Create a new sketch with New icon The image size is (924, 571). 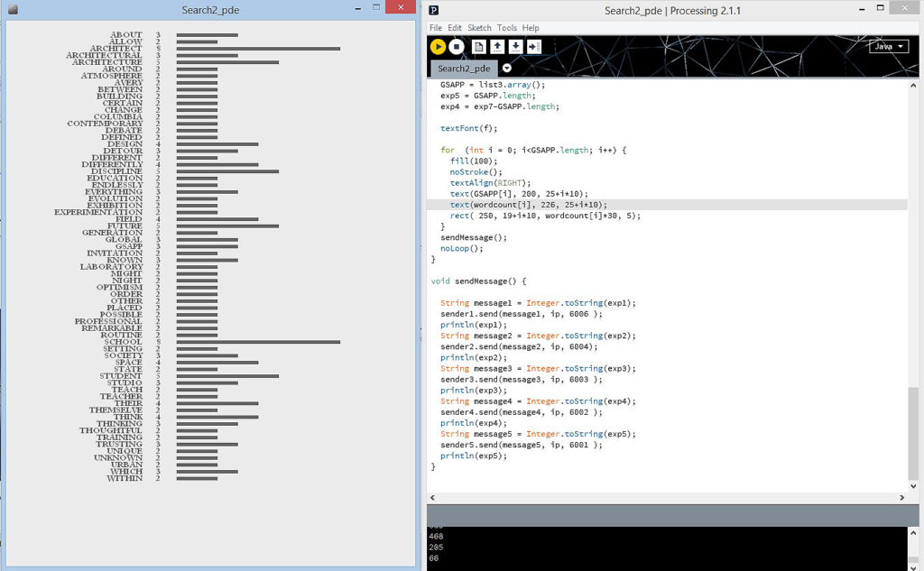pos(479,47)
